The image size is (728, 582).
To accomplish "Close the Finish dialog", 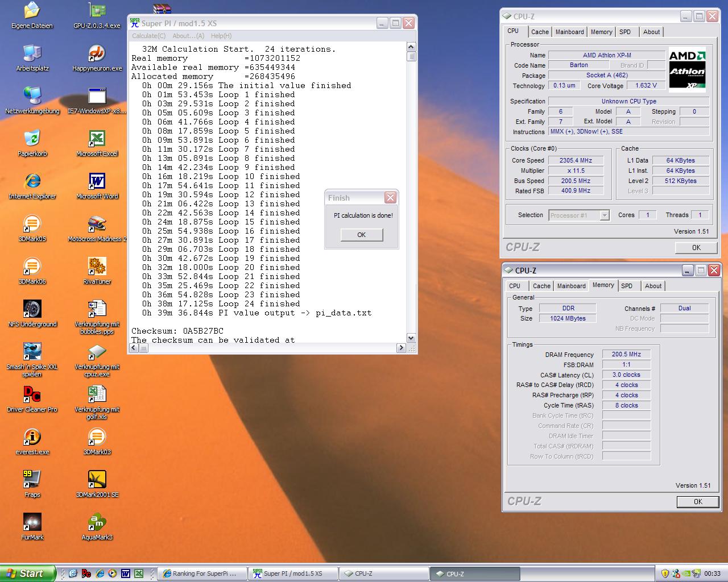I will 390,197.
